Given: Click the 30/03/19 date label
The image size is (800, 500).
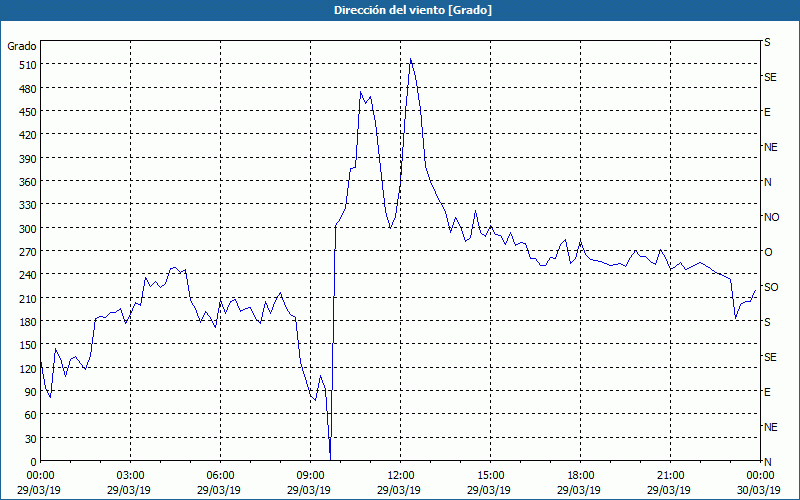Looking at the screenshot, I should 759,490.
